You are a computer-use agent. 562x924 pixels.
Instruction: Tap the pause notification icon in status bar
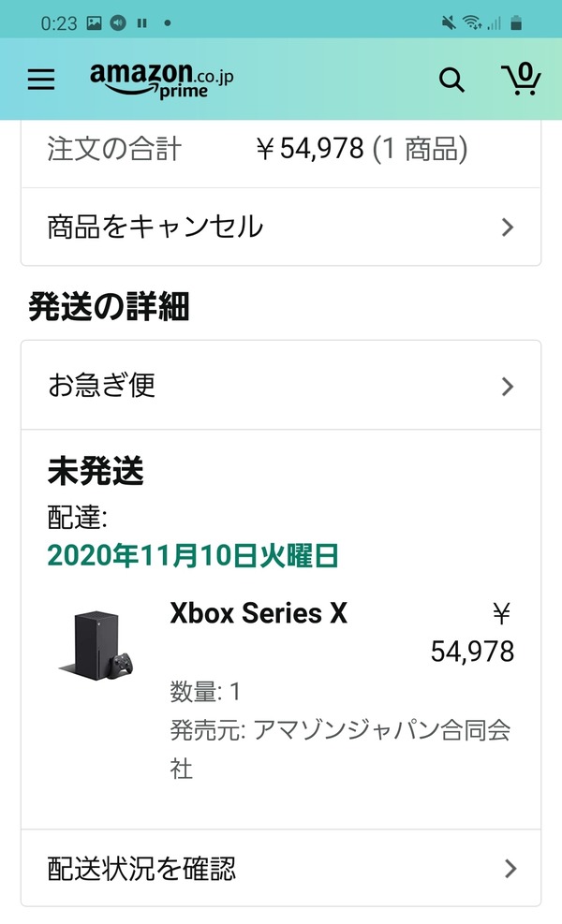pos(141,23)
